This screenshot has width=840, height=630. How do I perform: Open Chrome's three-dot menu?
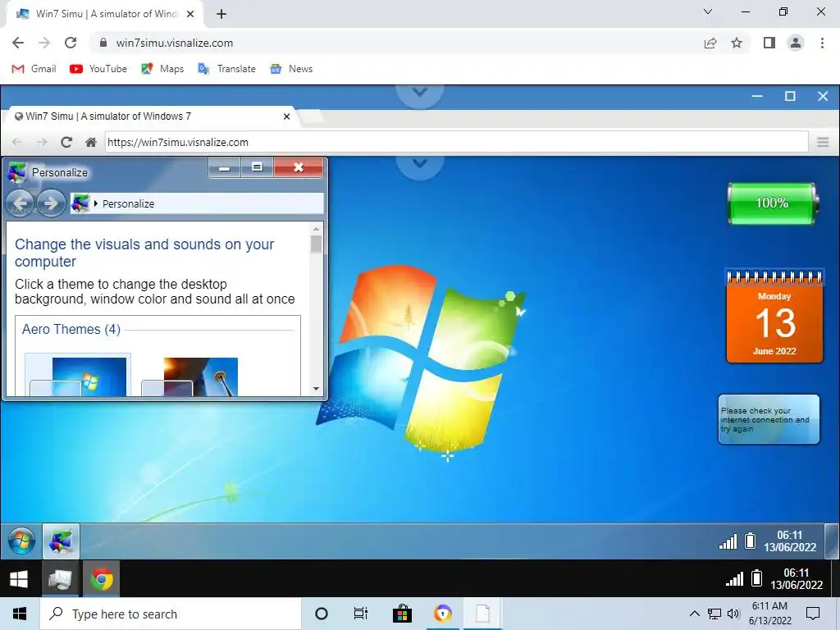[x=822, y=43]
